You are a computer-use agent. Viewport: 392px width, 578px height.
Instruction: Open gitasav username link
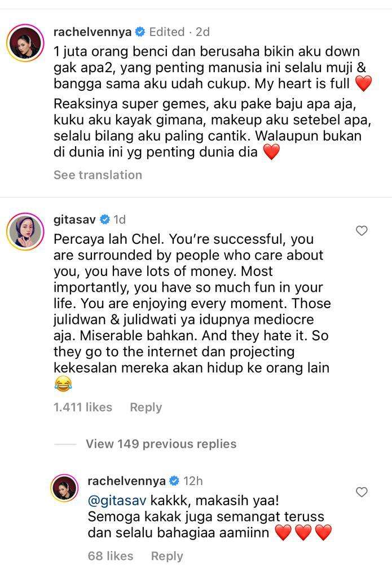(75, 219)
